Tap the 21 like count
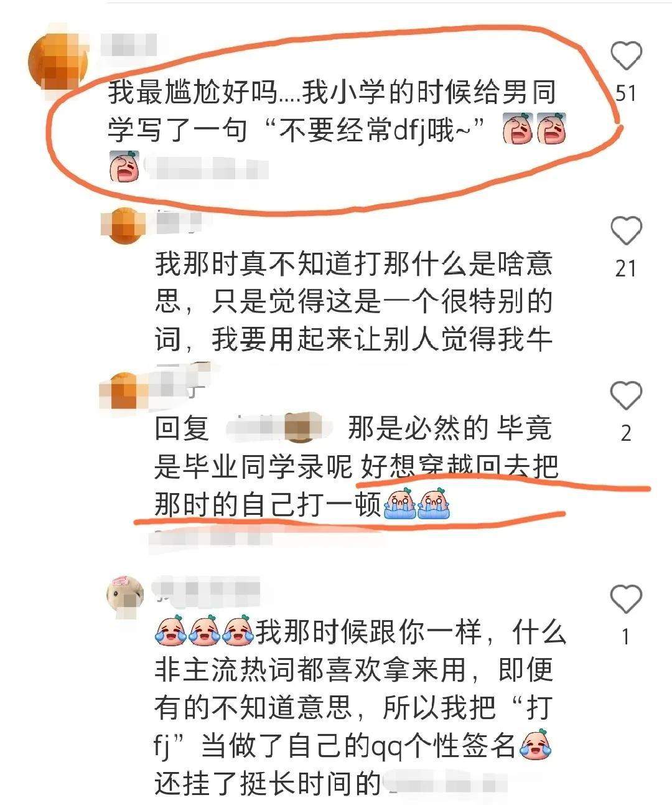This screenshot has width=672, height=805. tap(626, 268)
